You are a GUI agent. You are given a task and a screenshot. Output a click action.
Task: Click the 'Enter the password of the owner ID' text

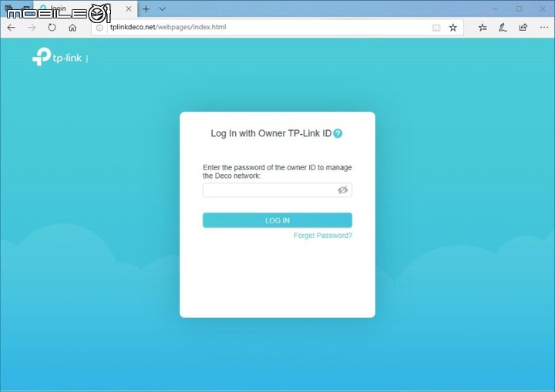point(277,172)
